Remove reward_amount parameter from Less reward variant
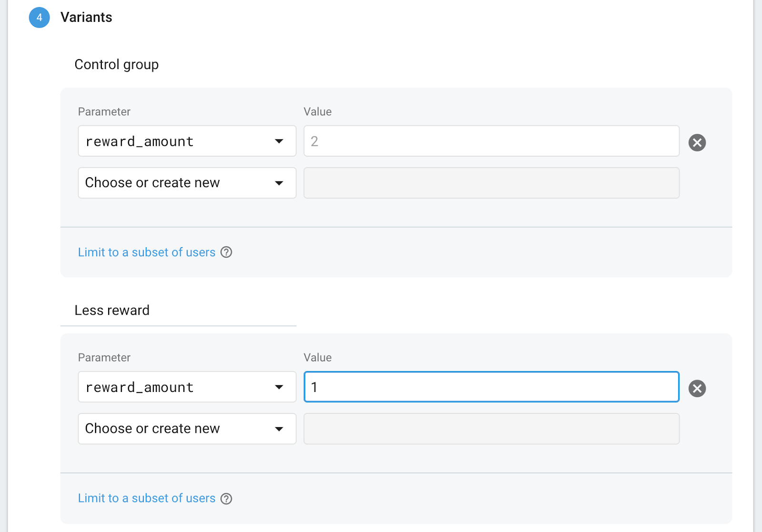This screenshot has height=532, width=762. (x=697, y=388)
